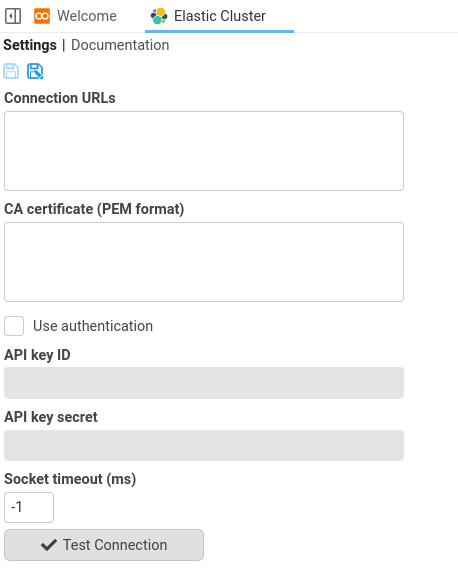Click the Connection URLs heading label
Viewport: 458px width, 588px height.
[x=60, y=98]
